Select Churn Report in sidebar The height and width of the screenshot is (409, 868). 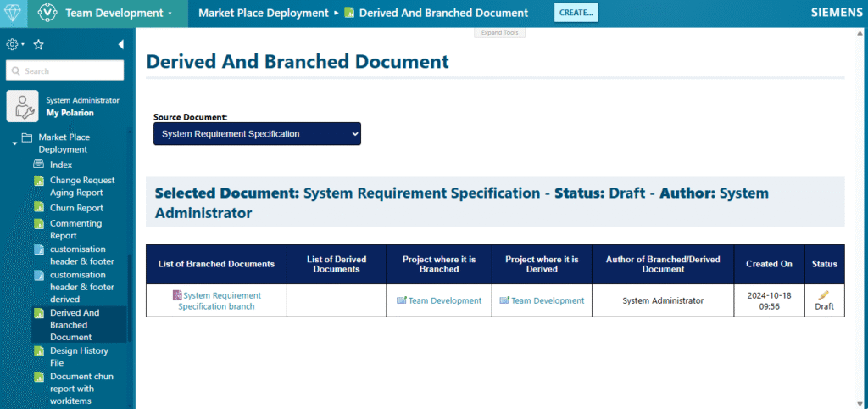76,208
